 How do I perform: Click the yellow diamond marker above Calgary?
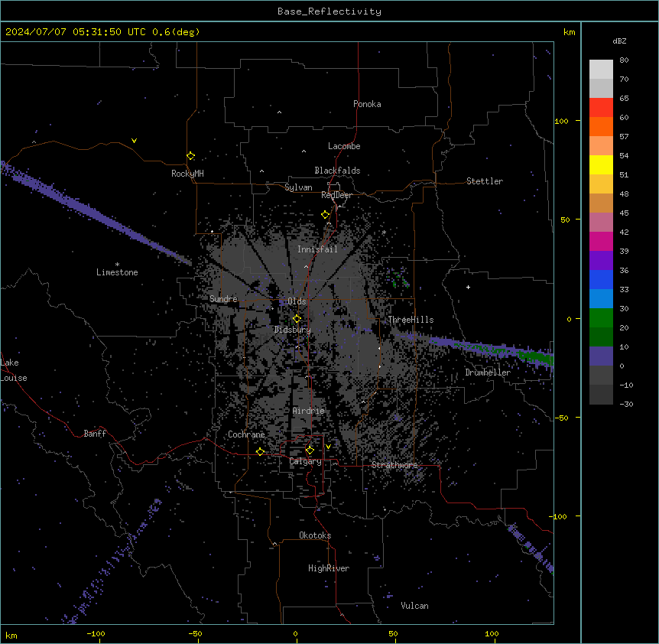(310, 450)
